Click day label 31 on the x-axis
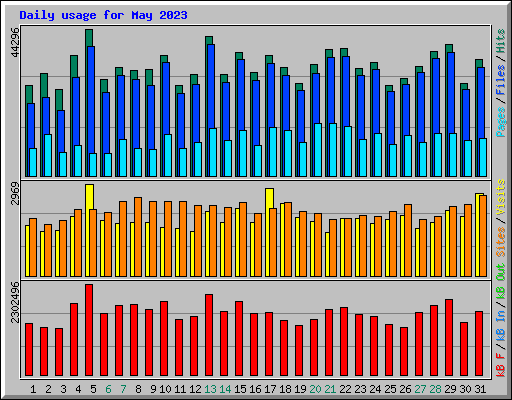 pos(480,389)
